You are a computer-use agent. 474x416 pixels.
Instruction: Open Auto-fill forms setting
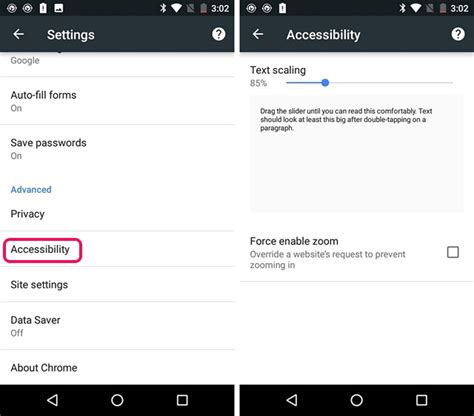tap(117, 101)
